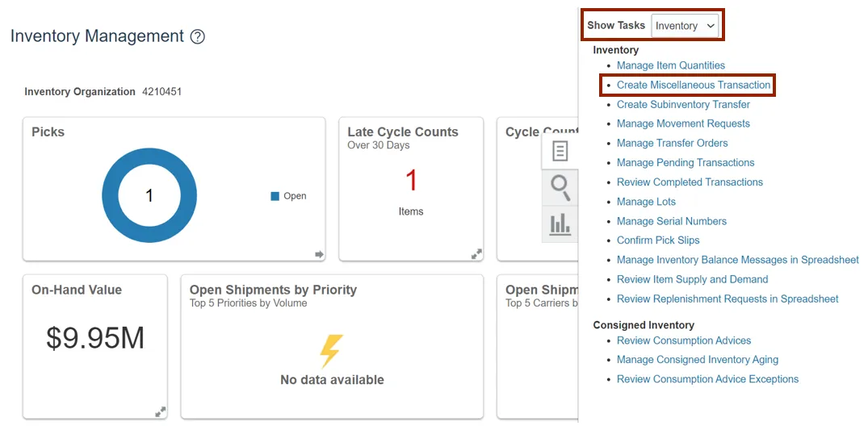The width and height of the screenshot is (868, 426).
Task: Click the Picks card arrow icon
Action: pos(319,254)
